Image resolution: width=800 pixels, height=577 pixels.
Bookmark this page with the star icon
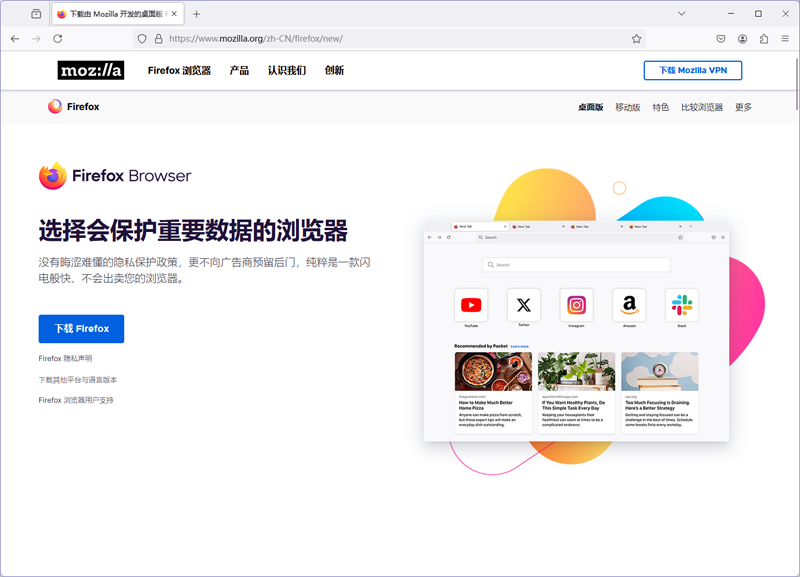click(636, 38)
